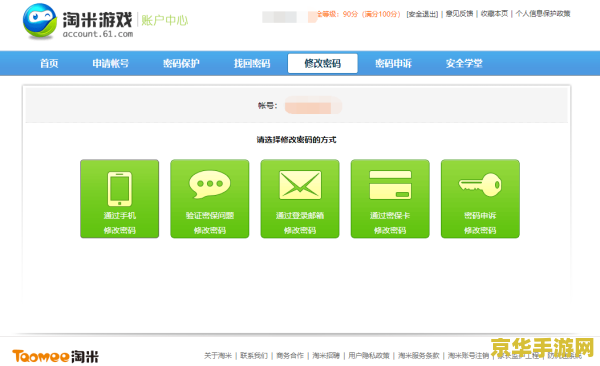Switch to the 密码保护 tab
This screenshot has width=600, height=366.
coord(181,63)
